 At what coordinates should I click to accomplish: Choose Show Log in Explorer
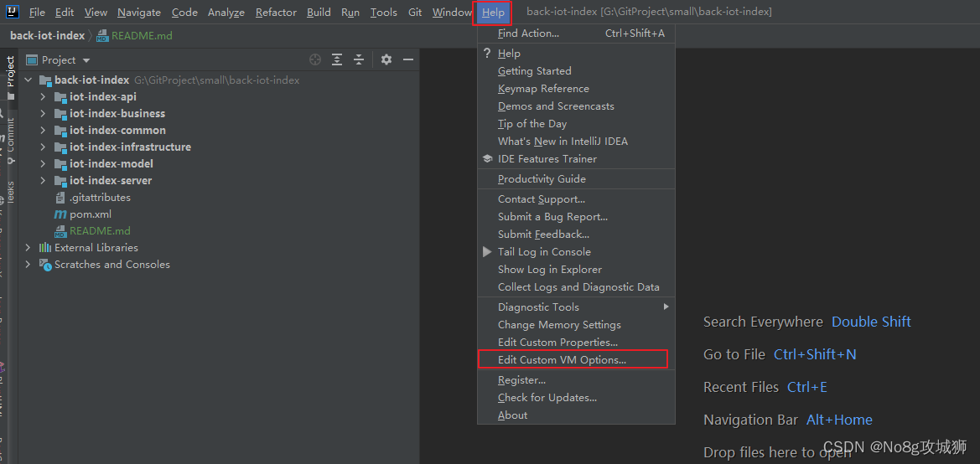click(576, 270)
